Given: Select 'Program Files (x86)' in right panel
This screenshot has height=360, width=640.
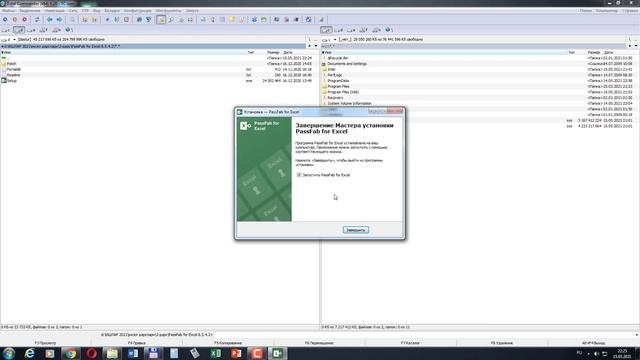Looking at the screenshot, I should [x=343, y=92].
